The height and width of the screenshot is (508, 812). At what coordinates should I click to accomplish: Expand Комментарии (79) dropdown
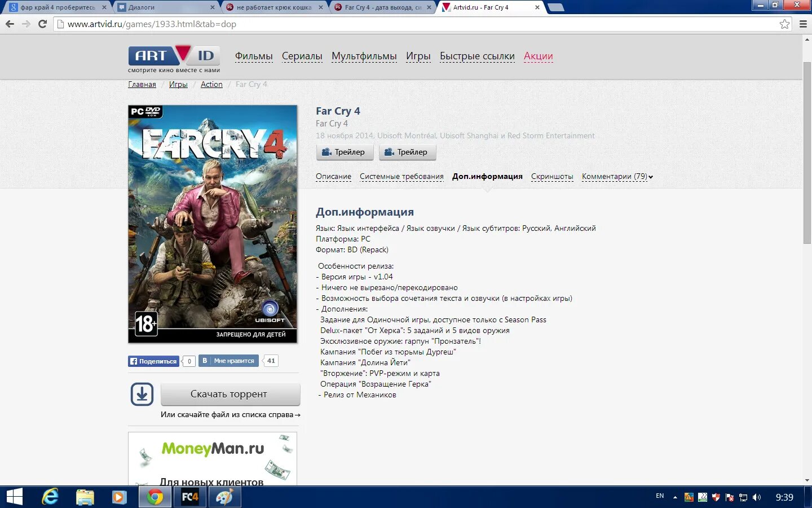[617, 176]
